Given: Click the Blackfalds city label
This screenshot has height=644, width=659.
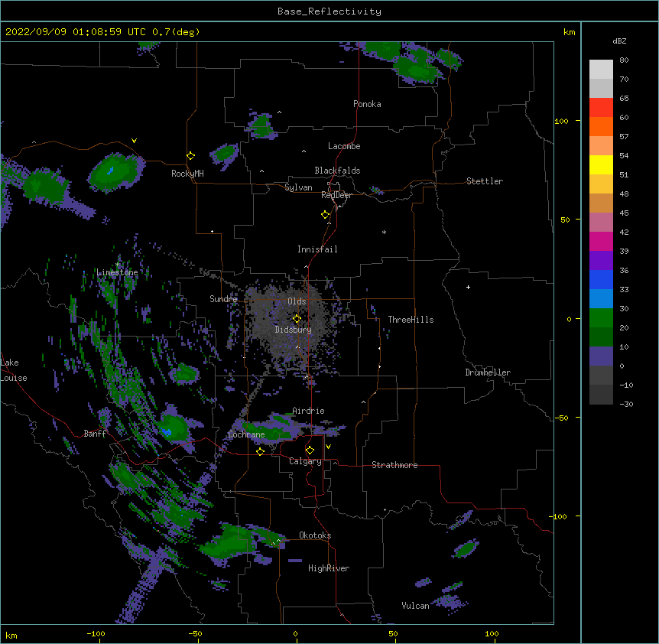Looking at the screenshot, I should click(x=337, y=171).
